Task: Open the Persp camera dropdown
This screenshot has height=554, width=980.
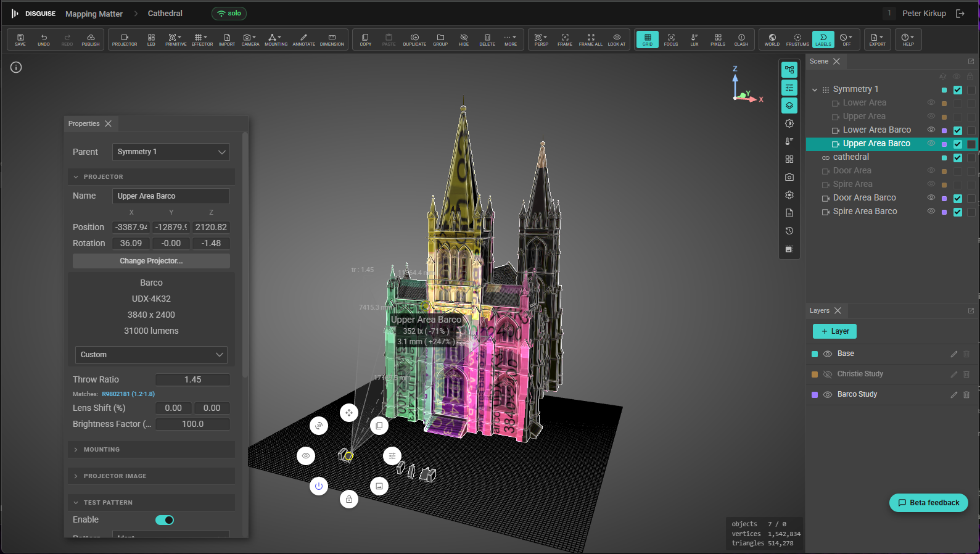Action: tap(541, 39)
